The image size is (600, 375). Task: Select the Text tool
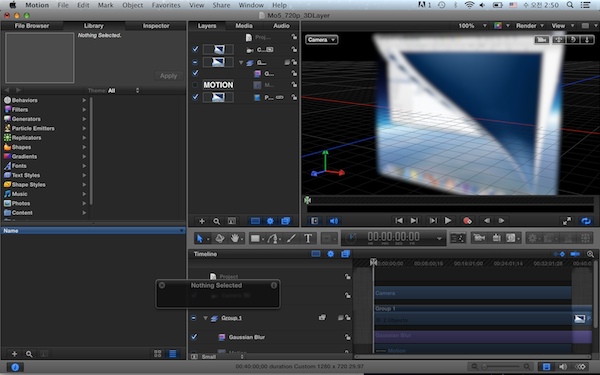pyautogui.click(x=308, y=238)
